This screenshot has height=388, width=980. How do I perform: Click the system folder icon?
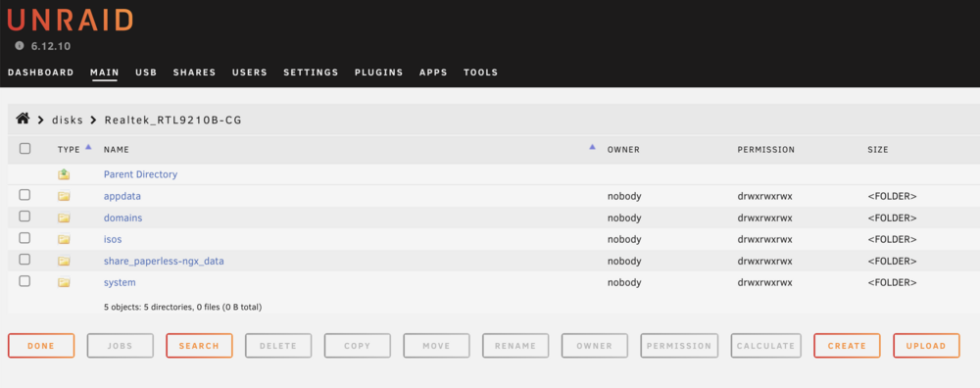[64, 282]
